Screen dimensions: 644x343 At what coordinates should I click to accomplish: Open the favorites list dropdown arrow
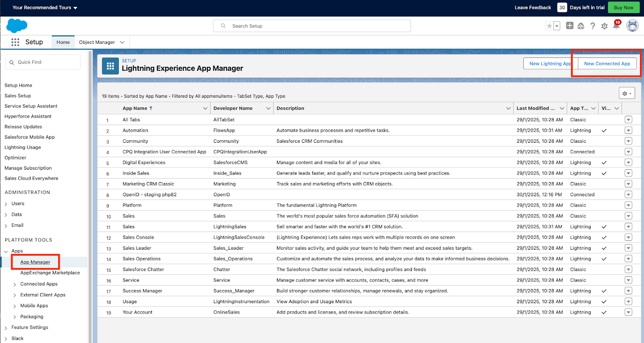[557, 26]
